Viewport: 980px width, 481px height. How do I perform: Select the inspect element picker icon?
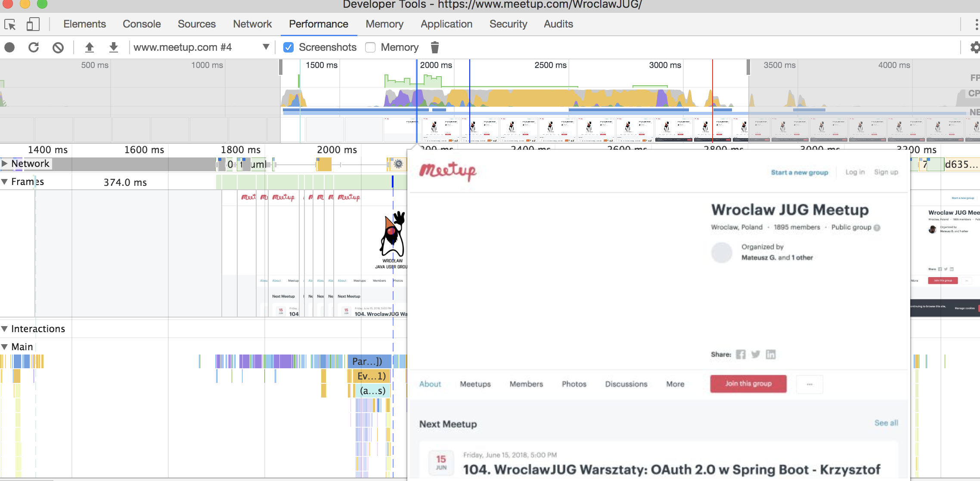pos(10,25)
